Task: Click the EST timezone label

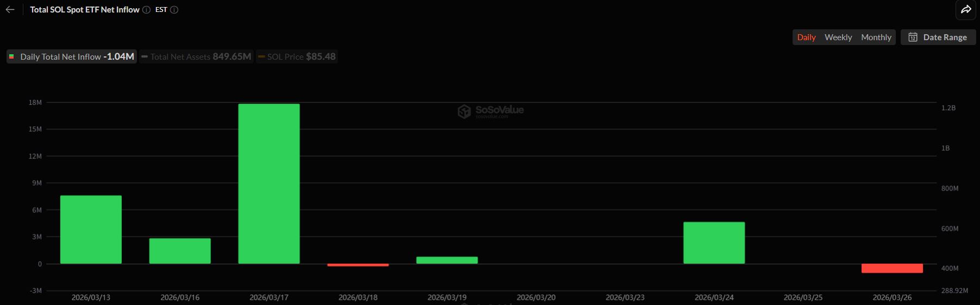Action: point(161,10)
